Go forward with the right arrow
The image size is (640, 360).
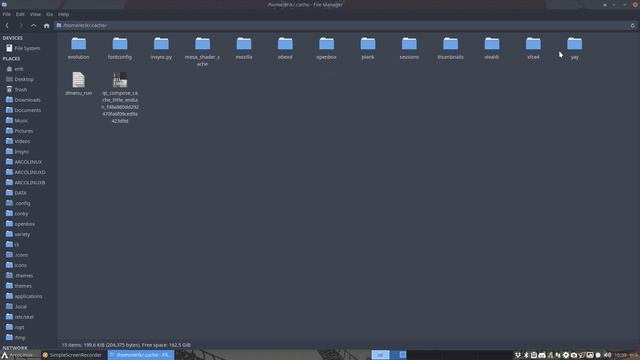point(20,25)
